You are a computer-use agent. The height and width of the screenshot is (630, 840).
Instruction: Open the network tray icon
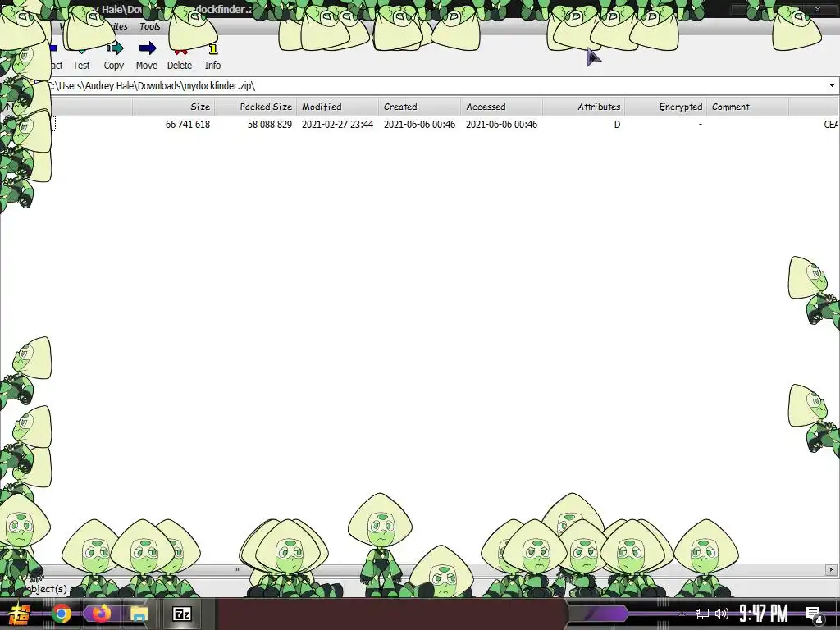coord(702,614)
